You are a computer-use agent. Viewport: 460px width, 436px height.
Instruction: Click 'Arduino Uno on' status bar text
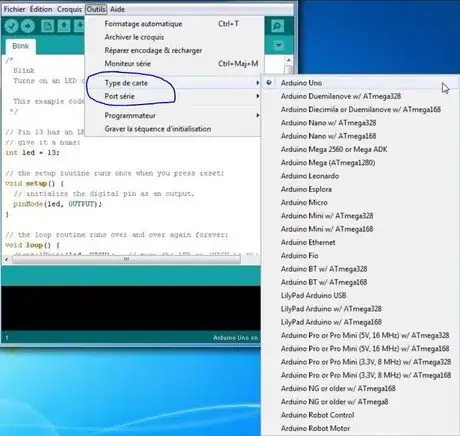pyautogui.click(x=236, y=338)
